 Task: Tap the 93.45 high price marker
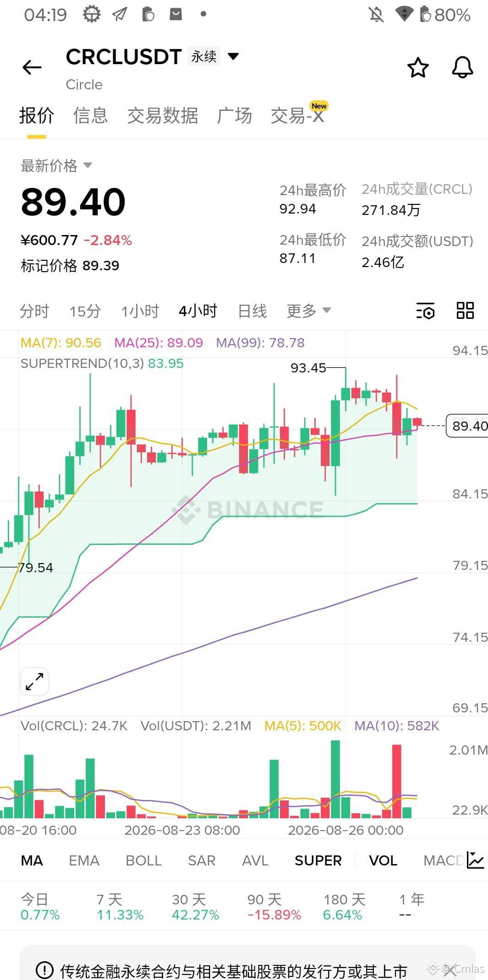(x=308, y=368)
